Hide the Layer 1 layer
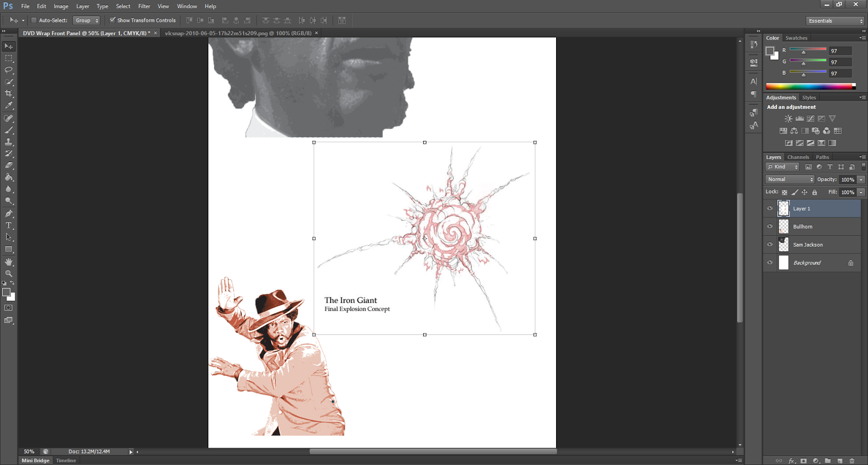 pyautogui.click(x=770, y=208)
